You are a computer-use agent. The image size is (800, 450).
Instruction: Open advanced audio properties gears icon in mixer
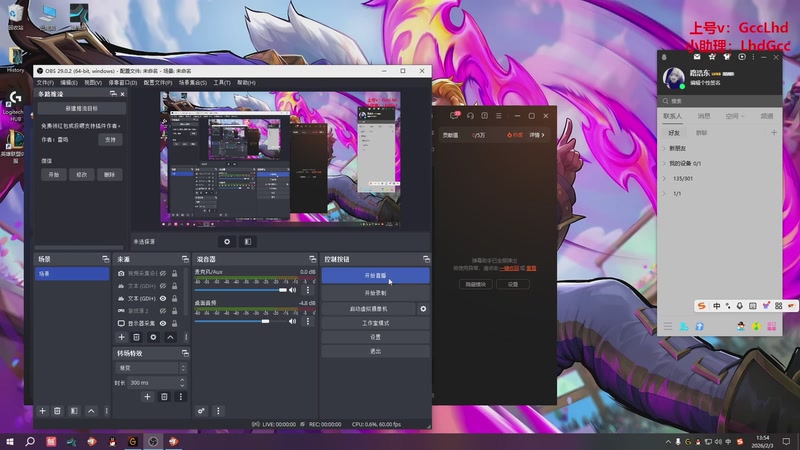click(201, 411)
